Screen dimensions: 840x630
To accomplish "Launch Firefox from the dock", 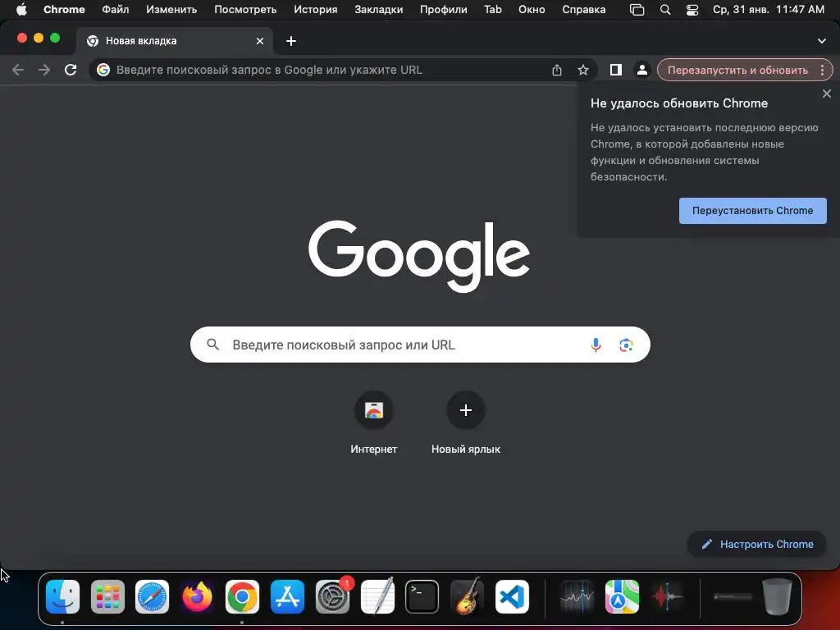I will tap(197, 597).
